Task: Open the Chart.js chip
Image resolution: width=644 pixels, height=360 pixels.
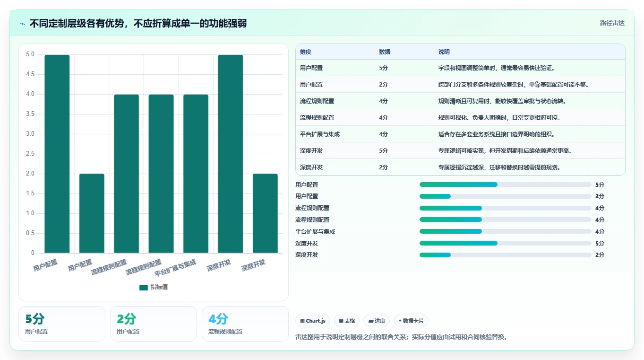Action: tap(313, 321)
